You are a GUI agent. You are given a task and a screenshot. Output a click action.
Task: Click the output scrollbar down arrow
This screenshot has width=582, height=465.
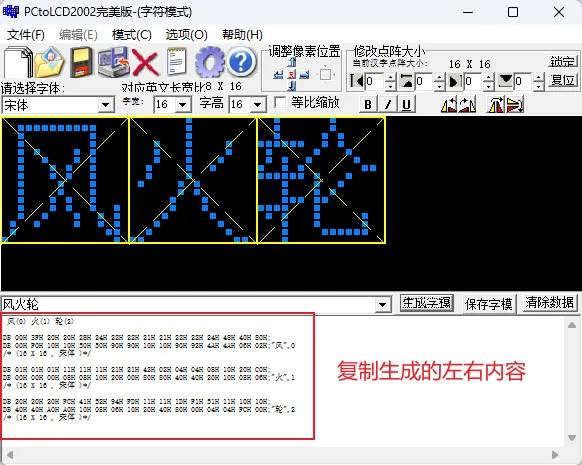[572, 438]
